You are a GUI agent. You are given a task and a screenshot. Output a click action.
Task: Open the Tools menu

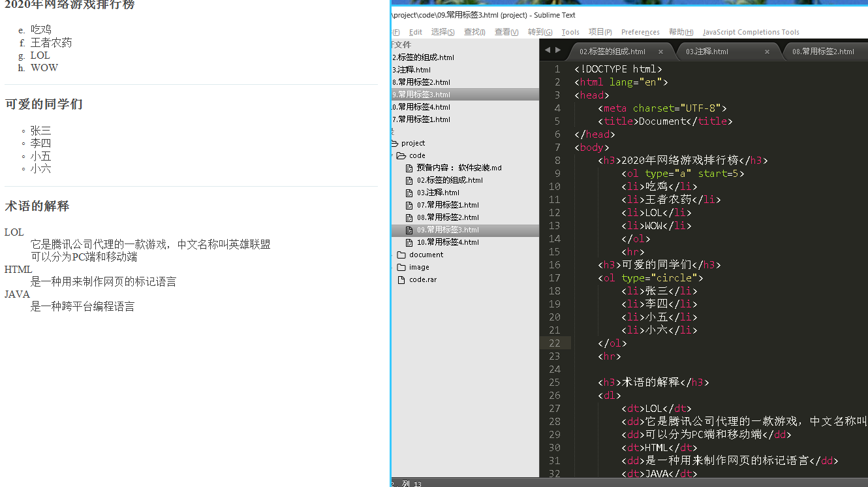pyautogui.click(x=570, y=32)
